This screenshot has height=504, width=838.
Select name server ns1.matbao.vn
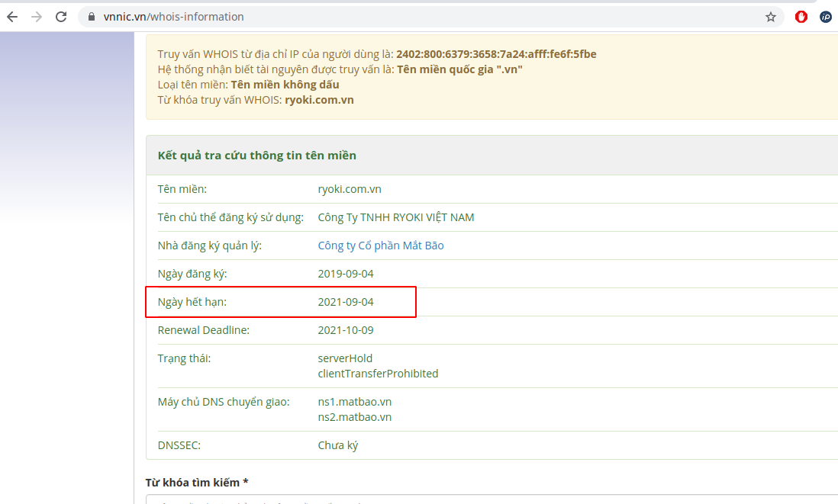pyautogui.click(x=355, y=402)
